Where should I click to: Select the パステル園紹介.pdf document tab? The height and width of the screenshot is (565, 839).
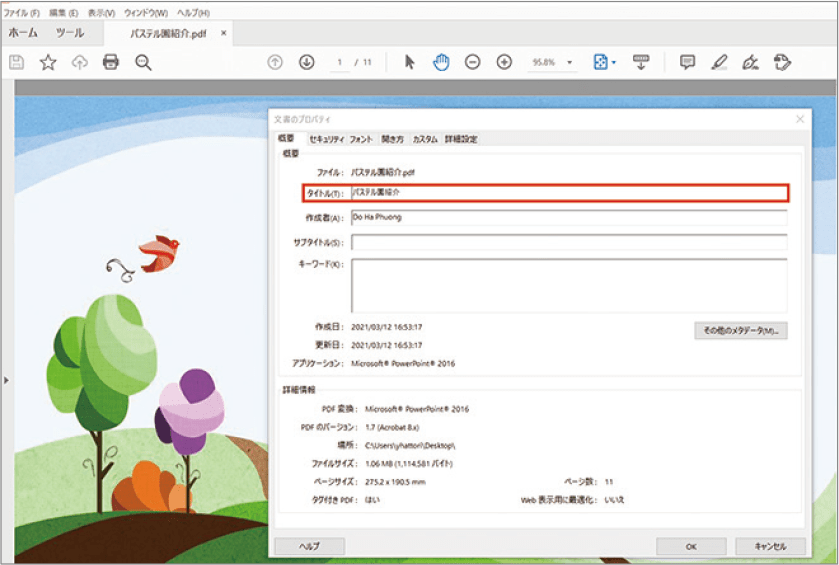click(x=168, y=34)
